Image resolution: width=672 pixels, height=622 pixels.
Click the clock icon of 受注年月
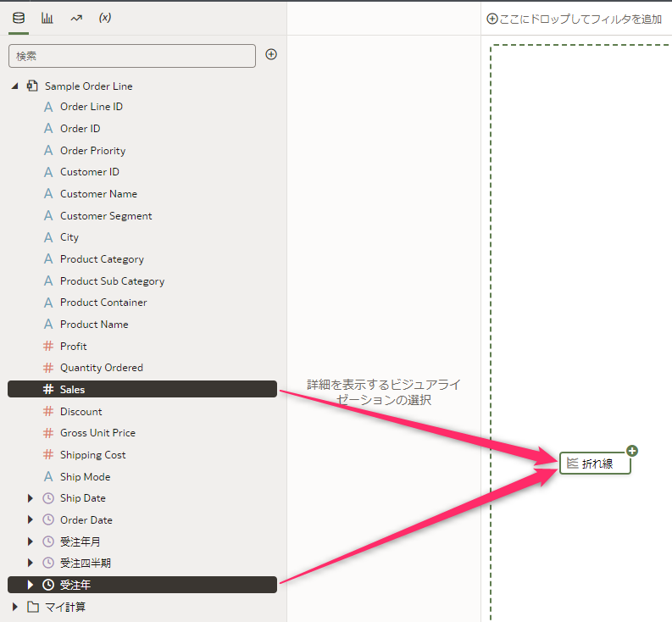[48, 541]
